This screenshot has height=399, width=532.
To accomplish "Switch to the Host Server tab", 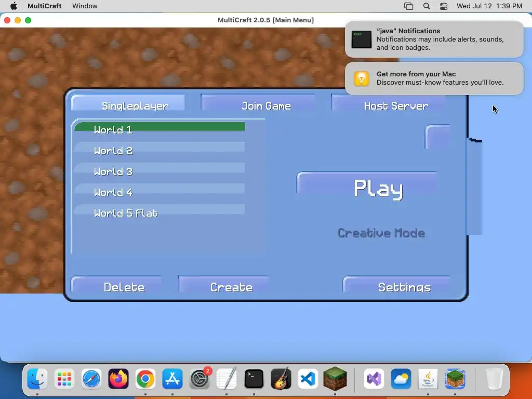I will pos(389,104).
